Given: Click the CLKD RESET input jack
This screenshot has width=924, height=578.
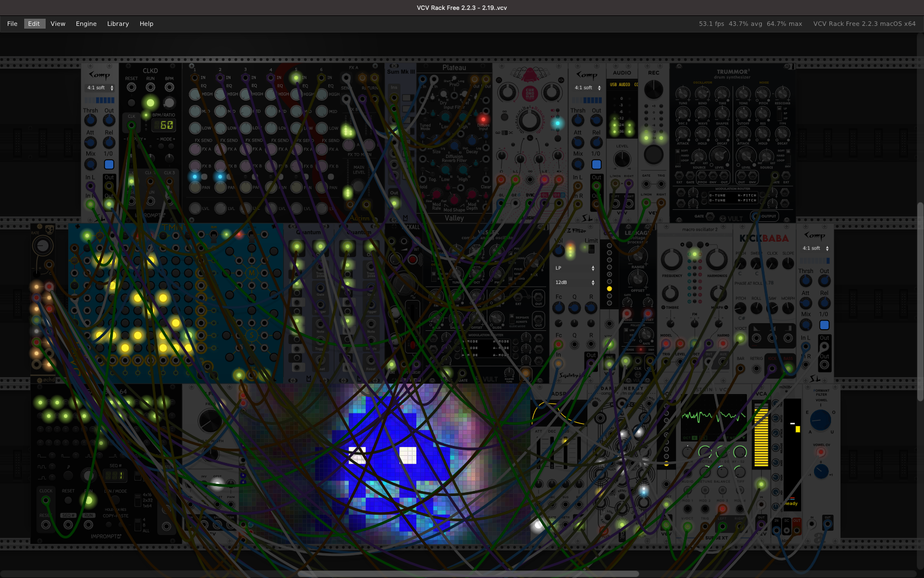Looking at the screenshot, I should pos(131,88).
